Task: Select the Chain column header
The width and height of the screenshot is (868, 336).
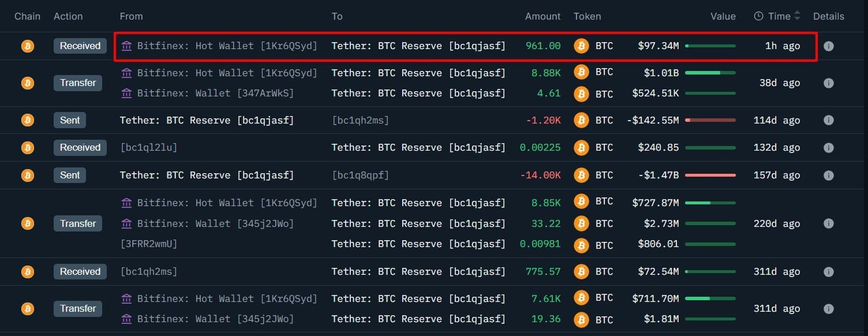Action: coord(27,16)
